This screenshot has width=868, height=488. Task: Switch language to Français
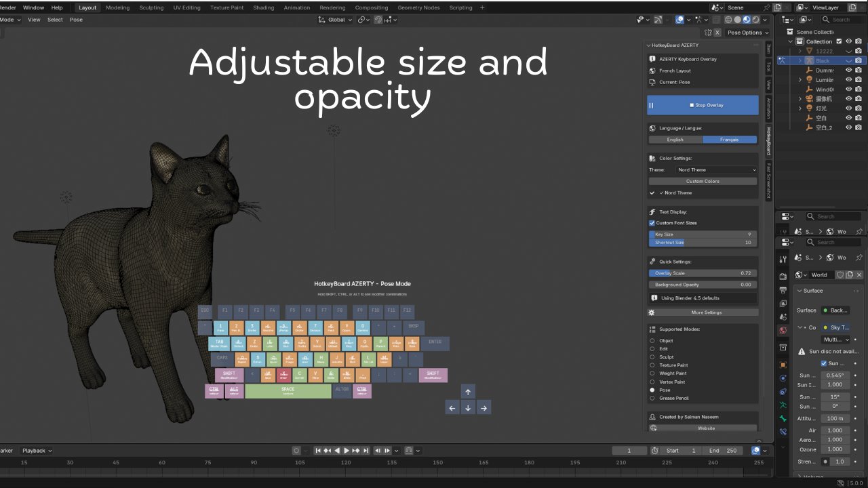pos(730,139)
